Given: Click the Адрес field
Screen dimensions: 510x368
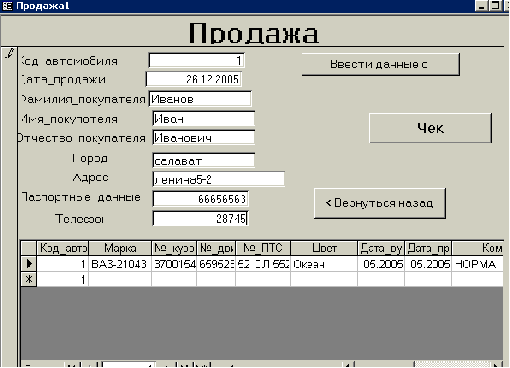Looking at the screenshot, I should point(219,179).
